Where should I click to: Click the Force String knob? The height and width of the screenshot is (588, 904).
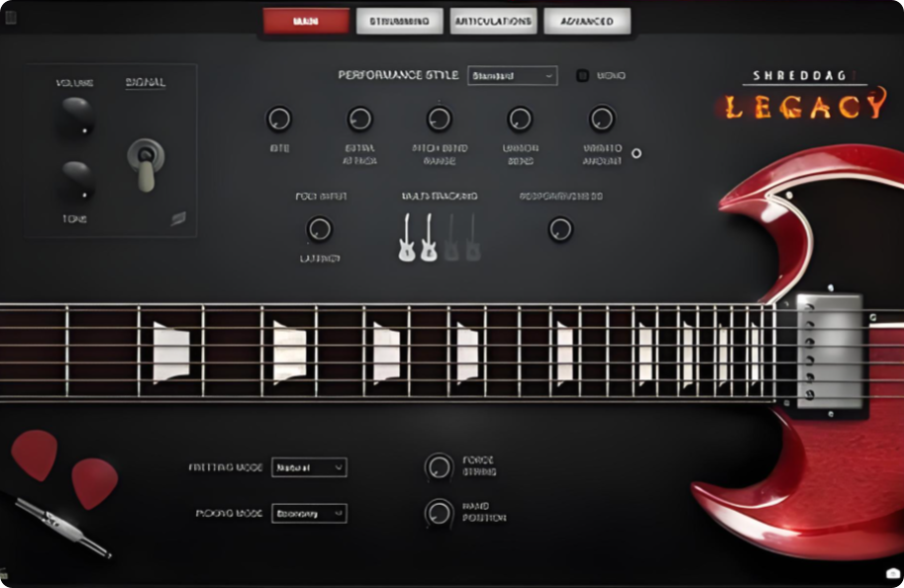[440, 467]
